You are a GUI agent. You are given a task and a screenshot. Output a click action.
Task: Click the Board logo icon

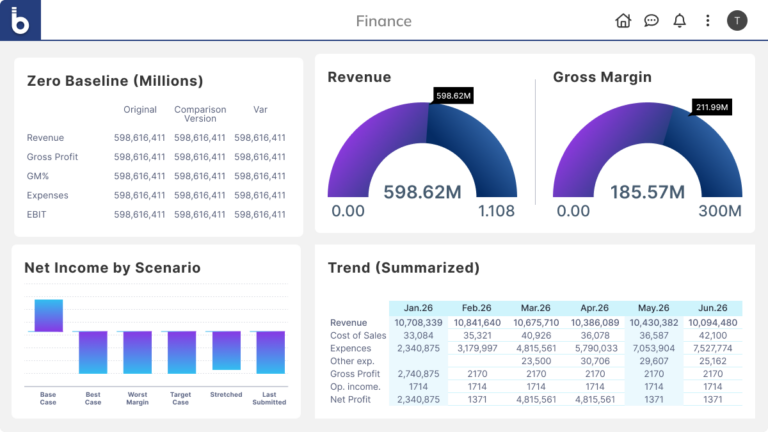pos(20,20)
